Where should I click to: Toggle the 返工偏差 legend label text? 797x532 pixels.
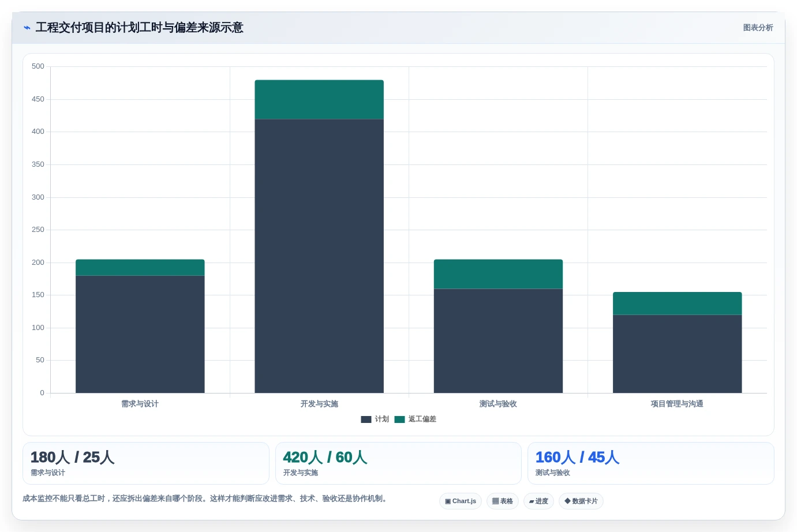pyautogui.click(x=422, y=419)
